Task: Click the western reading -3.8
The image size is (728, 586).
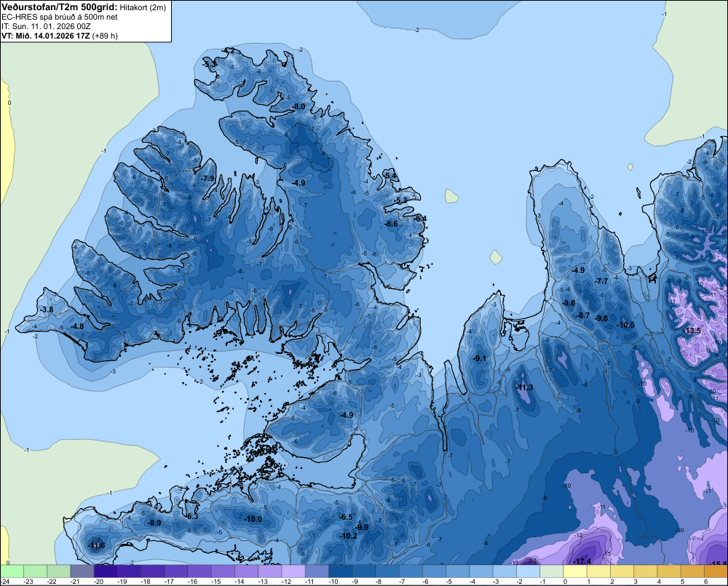Action: click(x=47, y=309)
